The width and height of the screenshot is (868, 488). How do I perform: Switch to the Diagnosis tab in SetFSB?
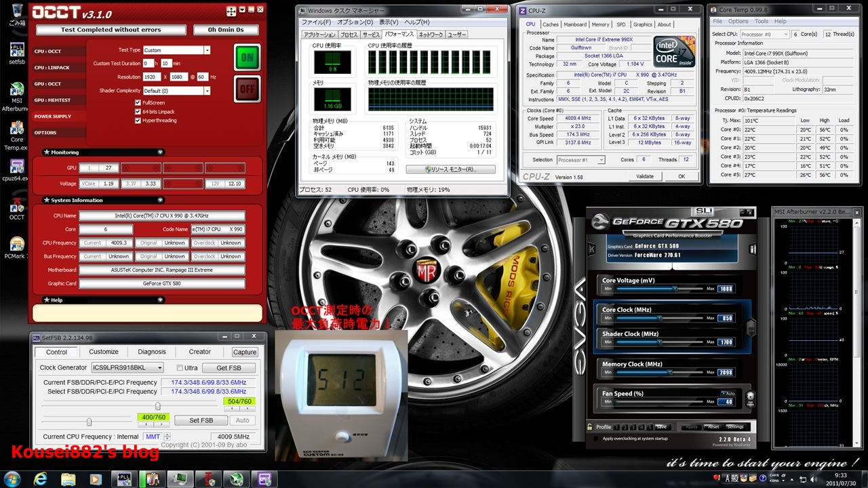[x=152, y=352]
